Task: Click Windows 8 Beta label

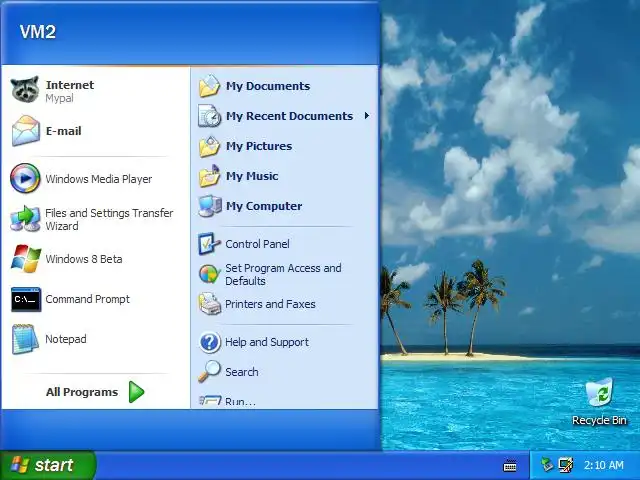Action: pos(84,259)
